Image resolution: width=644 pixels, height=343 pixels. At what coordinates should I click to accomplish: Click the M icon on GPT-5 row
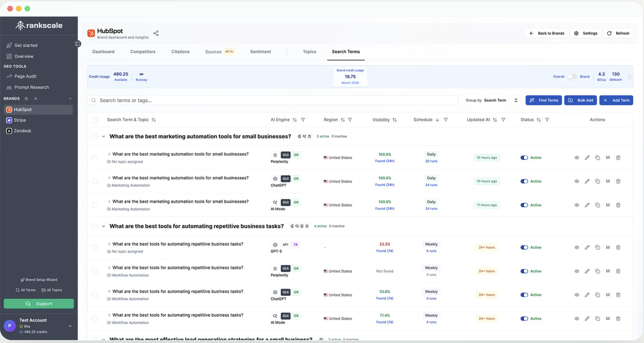pos(608,247)
